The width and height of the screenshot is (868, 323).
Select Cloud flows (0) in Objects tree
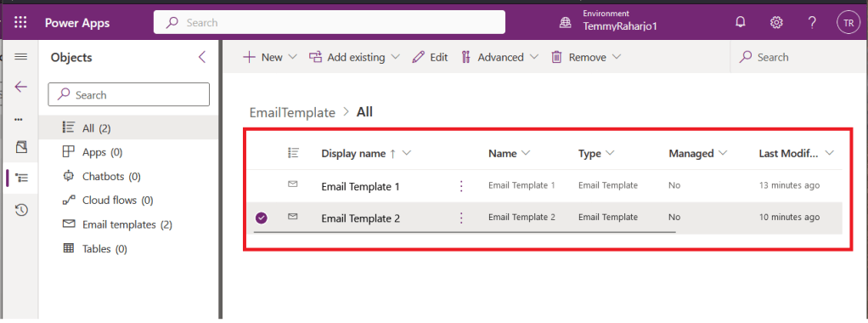pyautogui.click(x=128, y=200)
